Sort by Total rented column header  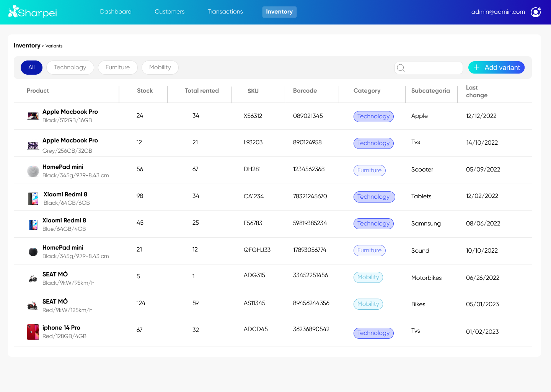202,91
